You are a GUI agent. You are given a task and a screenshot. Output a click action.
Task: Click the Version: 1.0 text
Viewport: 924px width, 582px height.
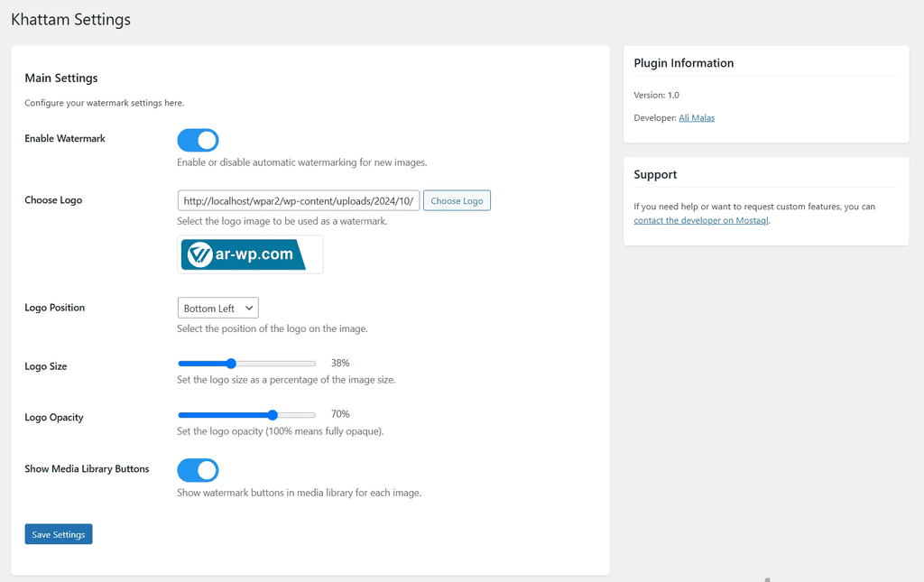657,95
